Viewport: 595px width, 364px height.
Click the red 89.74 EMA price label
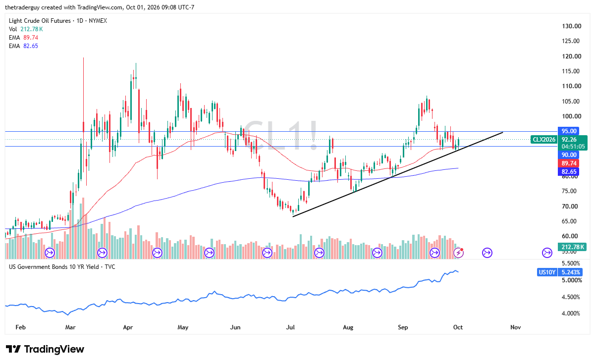pos(568,163)
